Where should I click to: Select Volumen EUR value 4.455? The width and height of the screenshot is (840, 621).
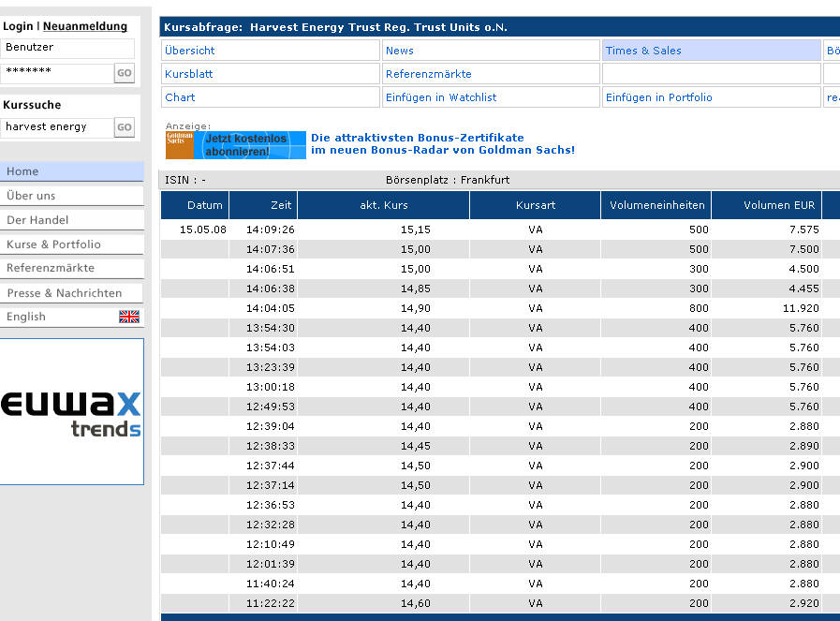pos(804,288)
